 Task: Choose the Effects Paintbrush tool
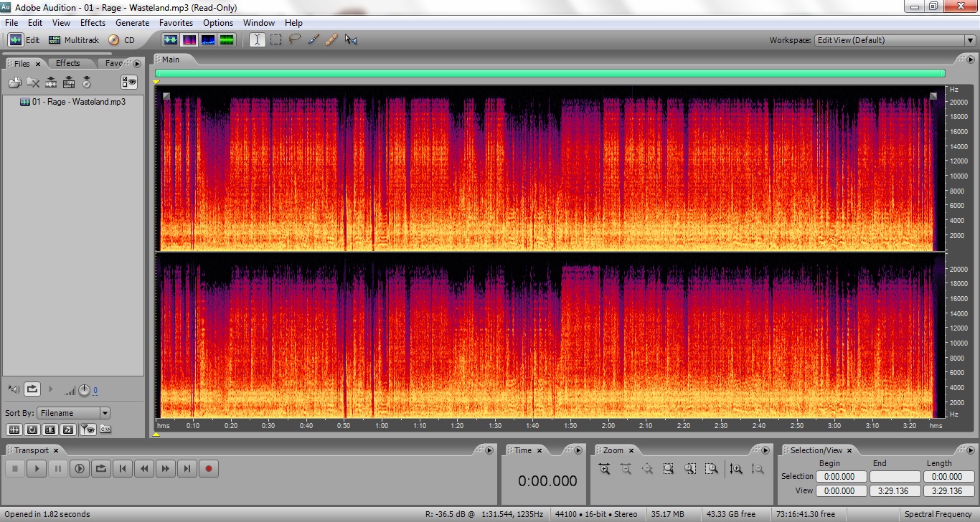(x=313, y=40)
